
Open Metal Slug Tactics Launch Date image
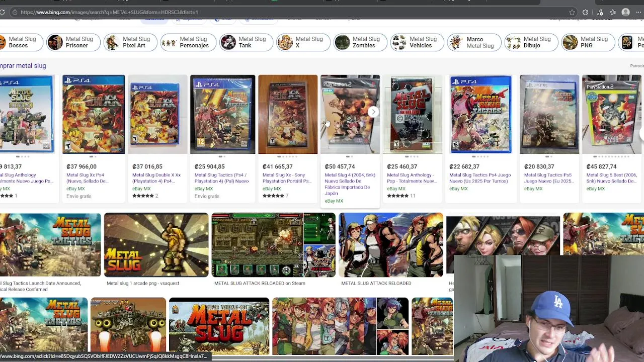click(50, 245)
